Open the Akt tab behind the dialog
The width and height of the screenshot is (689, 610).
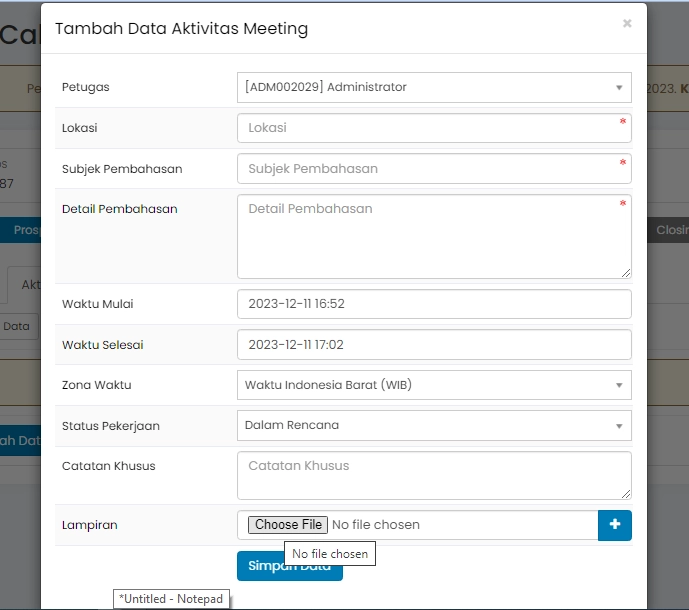click(30, 284)
